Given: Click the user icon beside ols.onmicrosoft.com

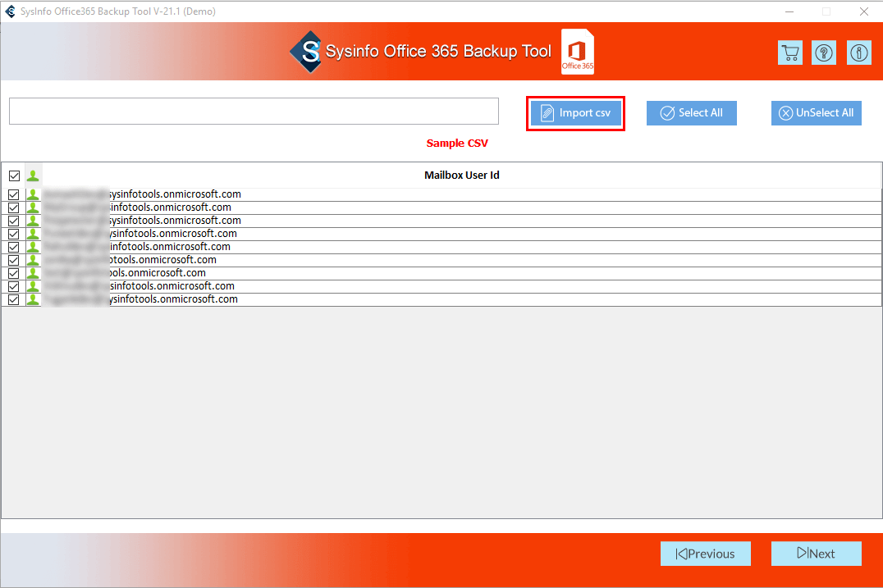Looking at the screenshot, I should tap(33, 273).
